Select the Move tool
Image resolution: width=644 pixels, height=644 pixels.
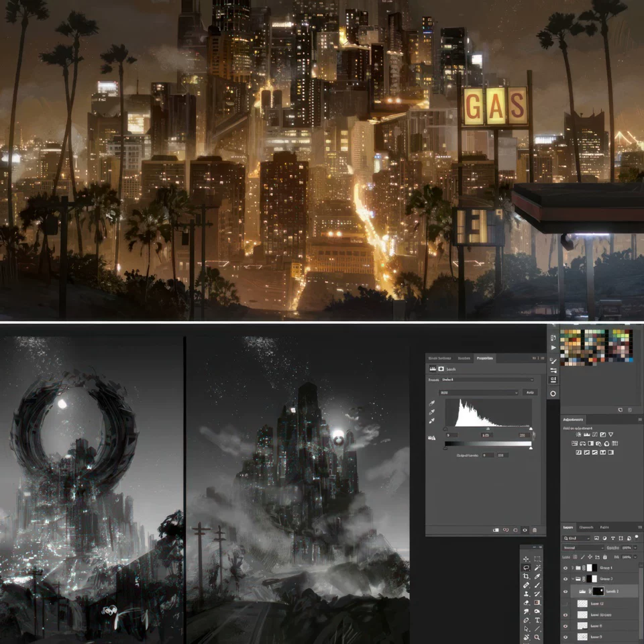click(526, 559)
